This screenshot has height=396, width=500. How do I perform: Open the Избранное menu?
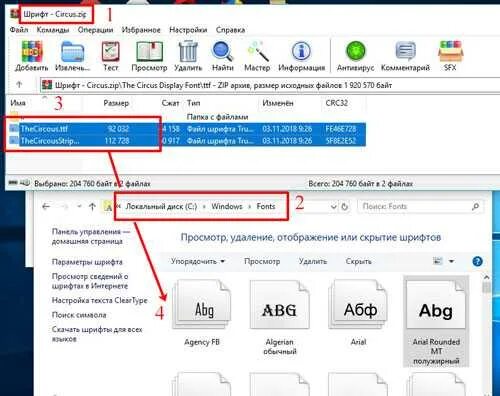141,30
